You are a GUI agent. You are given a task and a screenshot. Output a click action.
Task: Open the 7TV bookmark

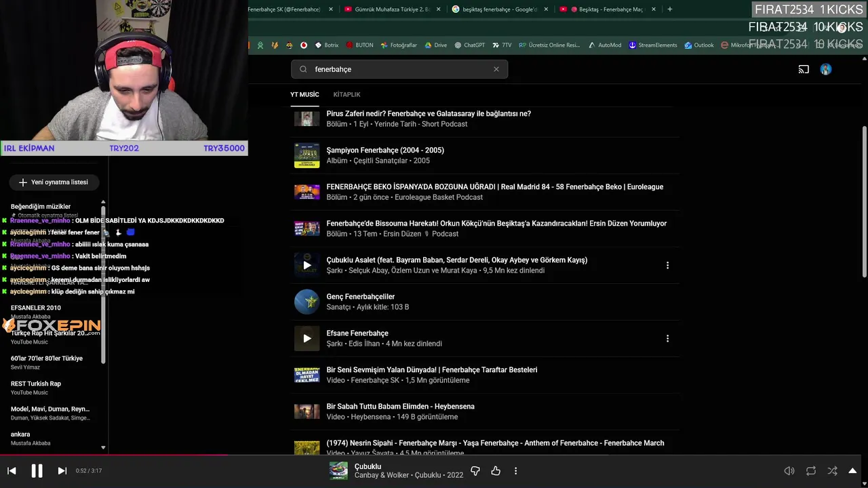point(502,45)
